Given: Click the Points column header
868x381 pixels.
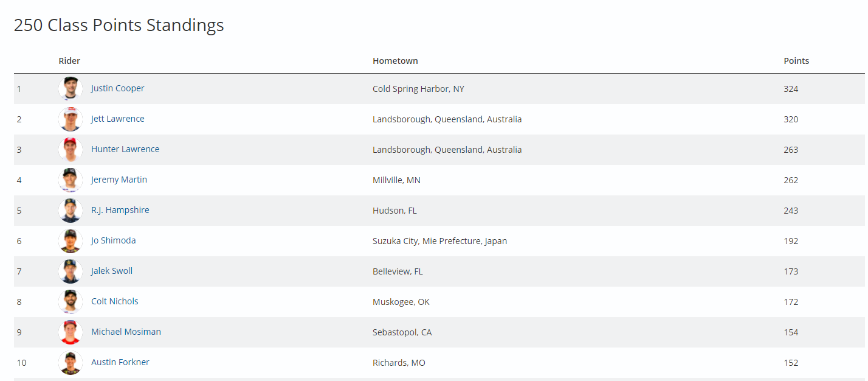Looking at the screenshot, I should pos(796,61).
